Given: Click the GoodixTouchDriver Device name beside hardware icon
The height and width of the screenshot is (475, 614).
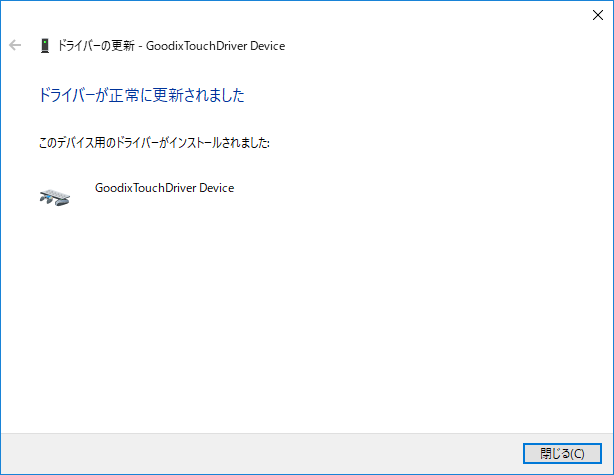Looking at the screenshot, I should coord(164,188).
